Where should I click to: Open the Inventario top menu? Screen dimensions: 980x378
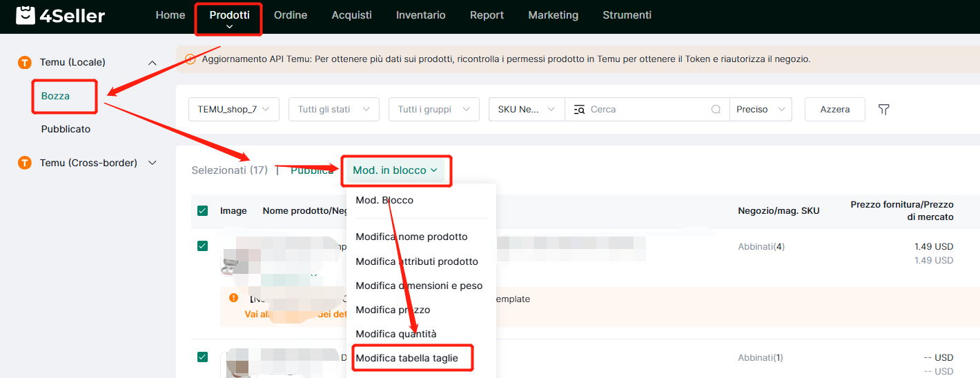coord(420,15)
